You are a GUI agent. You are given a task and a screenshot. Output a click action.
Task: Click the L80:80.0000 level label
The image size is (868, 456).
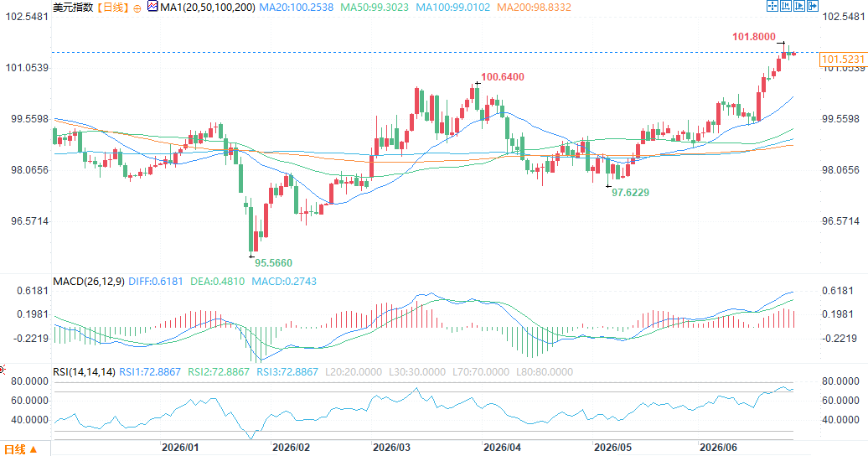click(x=544, y=372)
